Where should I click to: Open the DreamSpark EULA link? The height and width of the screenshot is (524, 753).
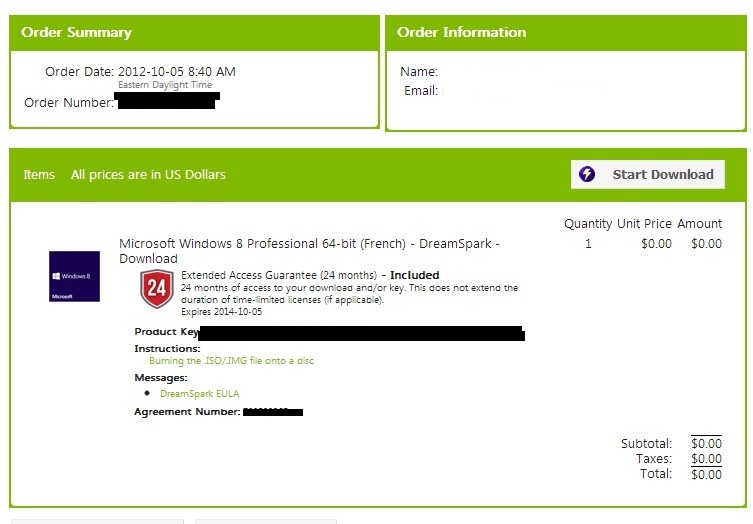tap(199, 393)
